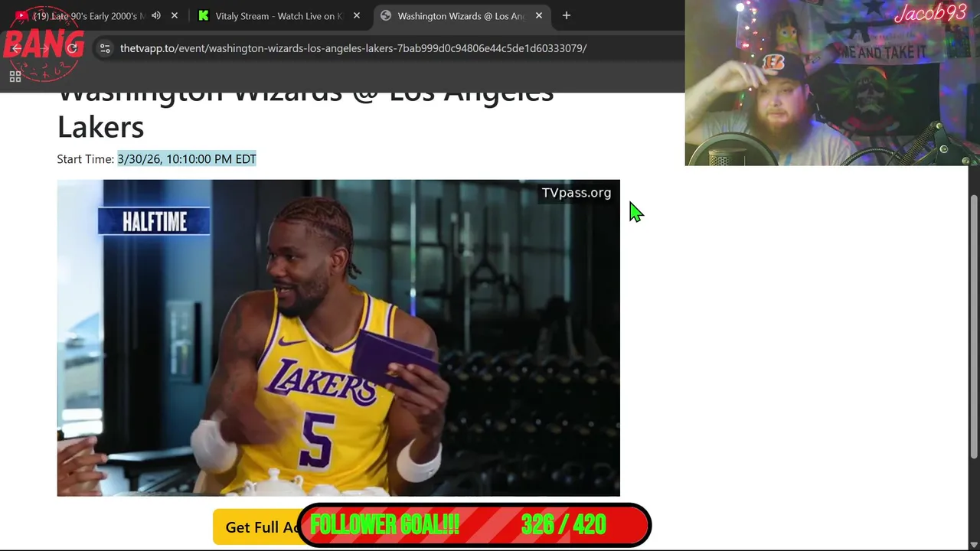Viewport: 980px width, 551px height.
Task: Go back to the previous page
Action: click(17, 48)
